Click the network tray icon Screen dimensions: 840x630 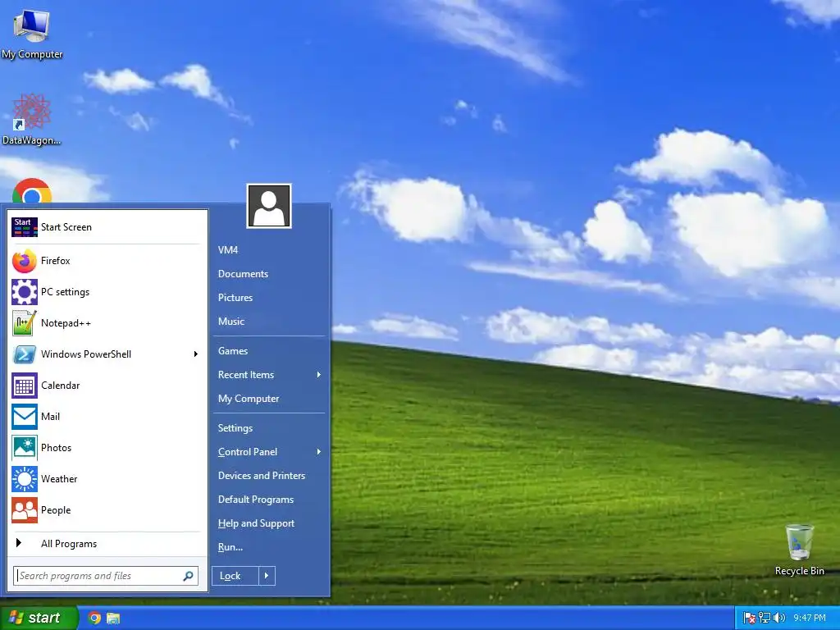tap(764, 619)
